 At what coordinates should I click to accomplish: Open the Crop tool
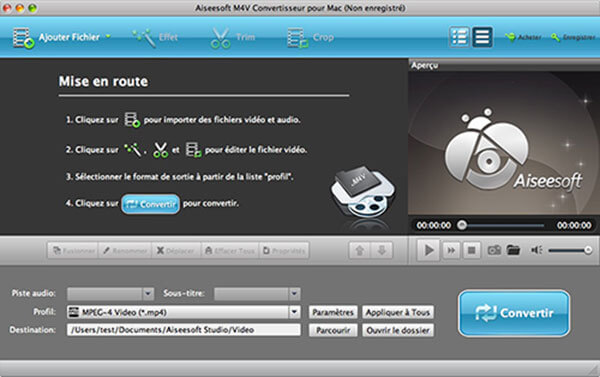pos(310,38)
